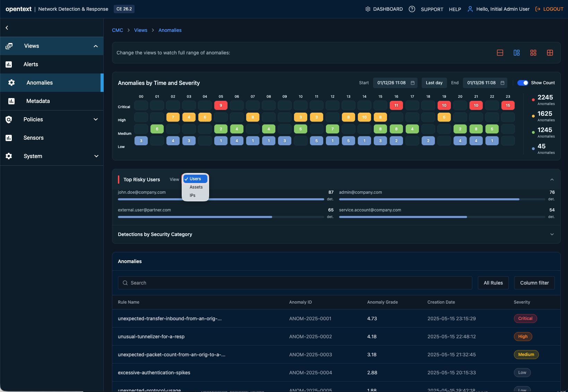Open the Start date calendar picker icon
Image resolution: width=568 pixels, height=392 pixels.
point(413,83)
